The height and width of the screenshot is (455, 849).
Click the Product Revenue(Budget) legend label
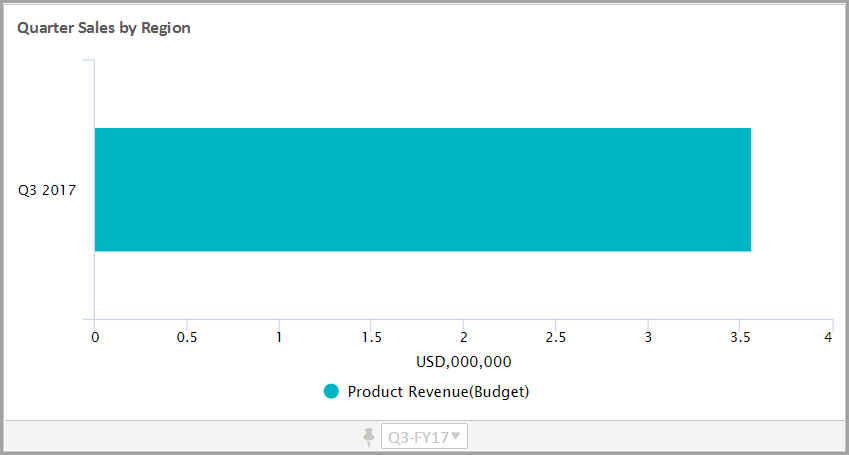(438, 392)
